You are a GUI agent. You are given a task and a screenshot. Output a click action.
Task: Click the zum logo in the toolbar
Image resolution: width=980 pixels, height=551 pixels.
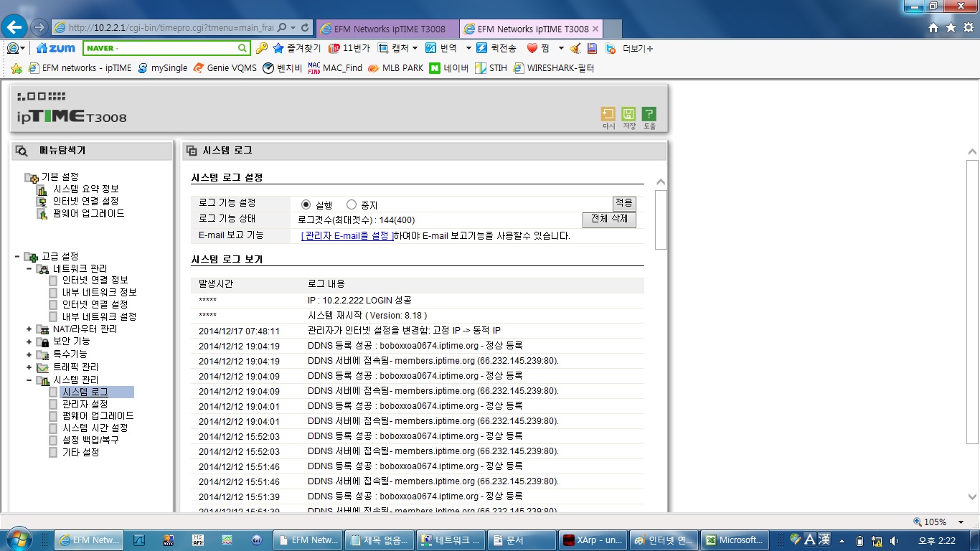(x=55, y=48)
